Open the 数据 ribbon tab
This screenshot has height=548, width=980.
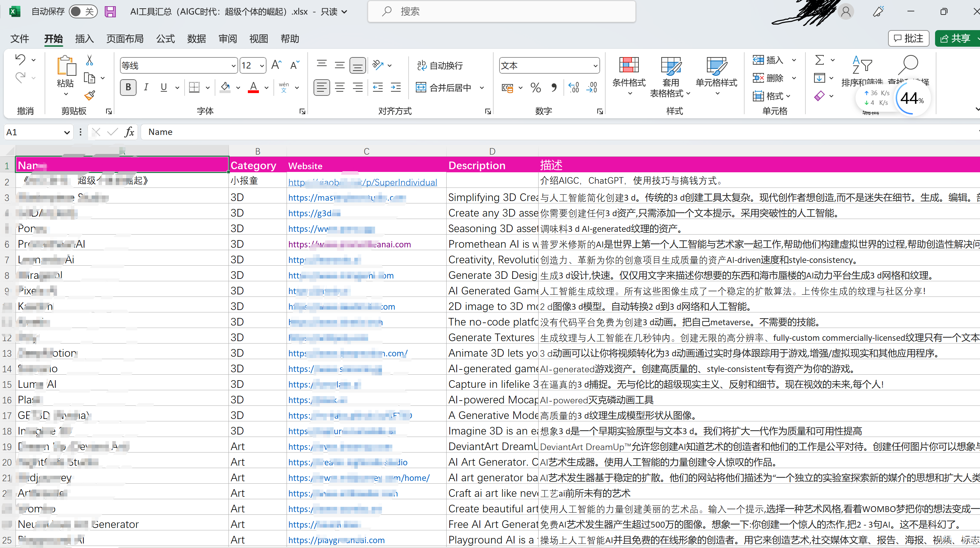(196, 38)
